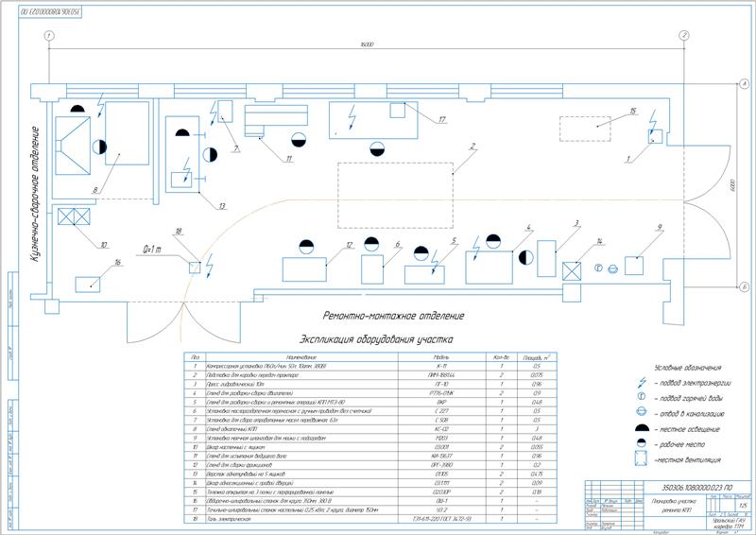Click the 'Модель' table column header
The image size is (756, 535).
pyautogui.click(x=441, y=357)
